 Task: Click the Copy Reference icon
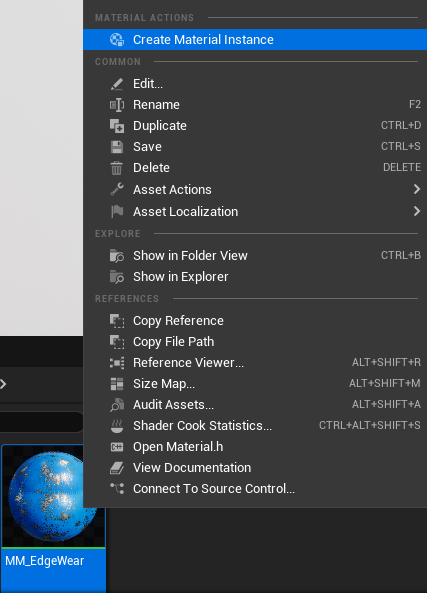[x=117, y=321]
